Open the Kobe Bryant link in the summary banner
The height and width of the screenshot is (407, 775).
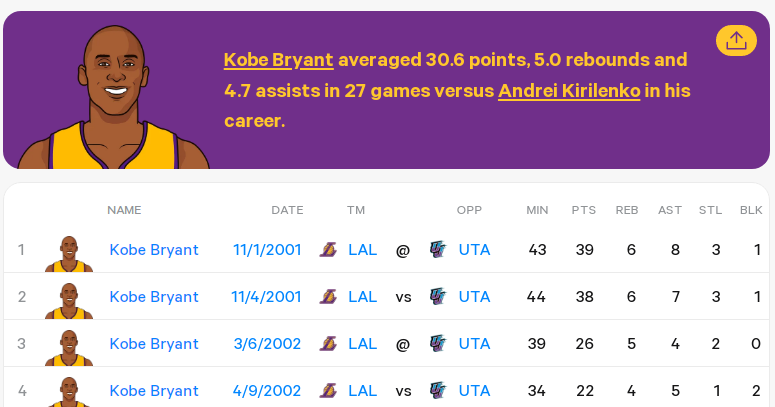pos(278,60)
